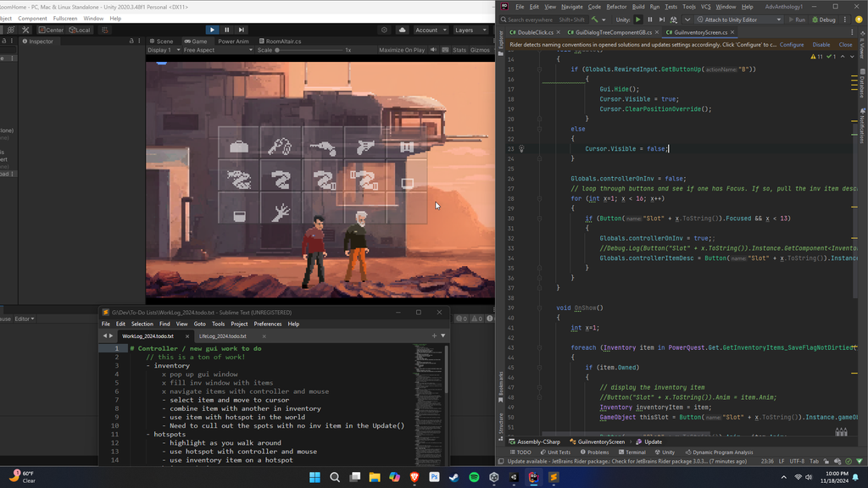The height and width of the screenshot is (488, 868).
Task: Toggle Unity pivot mode Center button
Action: pos(51,30)
